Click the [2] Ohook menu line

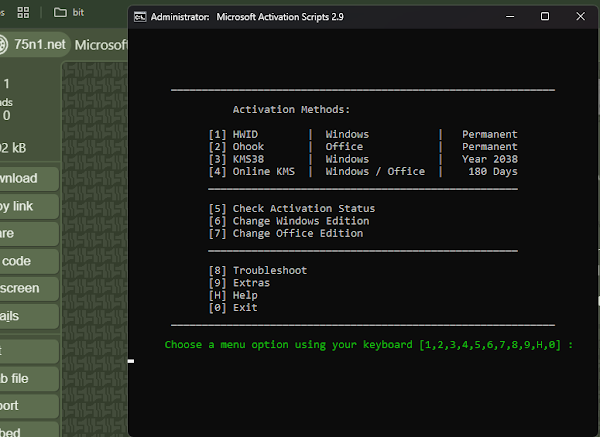click(363, 147)
